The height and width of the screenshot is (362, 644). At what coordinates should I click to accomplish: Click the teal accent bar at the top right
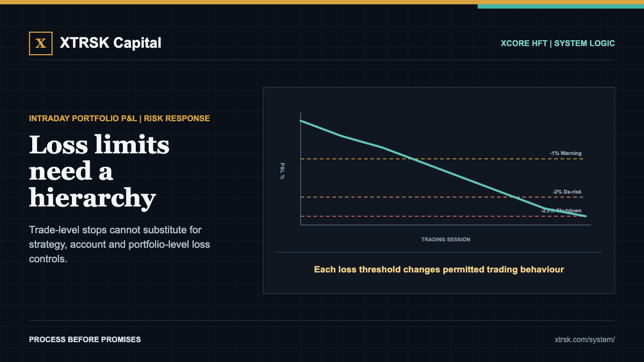(561, 6)
